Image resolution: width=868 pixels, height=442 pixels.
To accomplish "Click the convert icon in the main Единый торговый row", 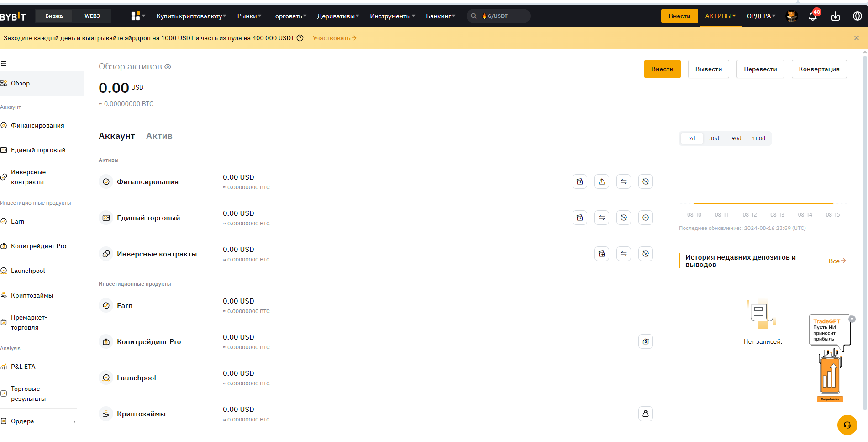I will tap(624, 218).
